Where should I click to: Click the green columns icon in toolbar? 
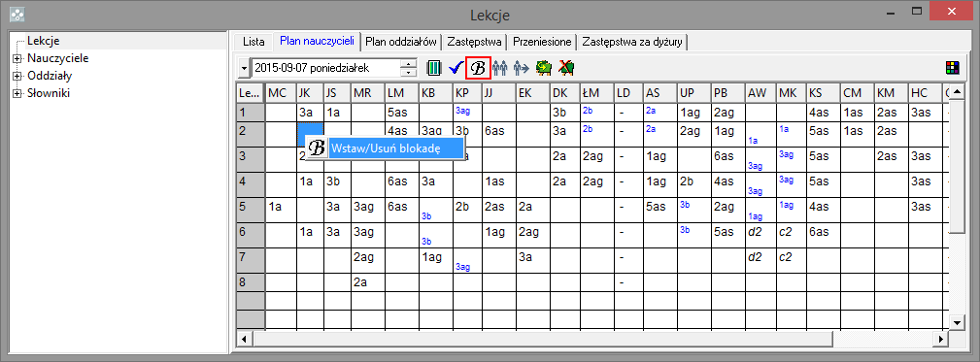tap(434, 67)
